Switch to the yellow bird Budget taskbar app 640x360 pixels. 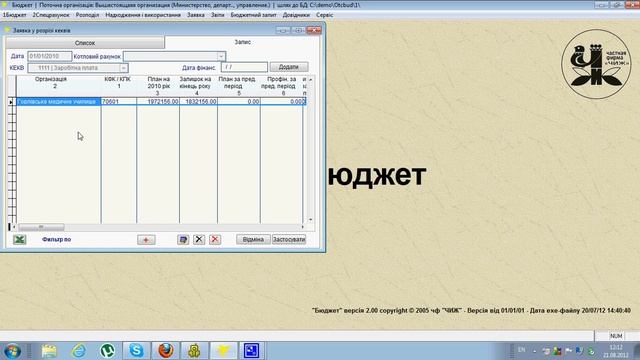click(x=223, y=351)
